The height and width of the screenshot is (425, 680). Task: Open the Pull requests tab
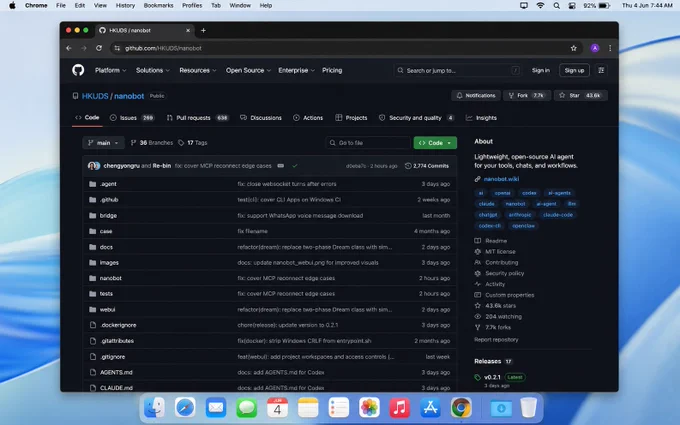click(197, 118)
